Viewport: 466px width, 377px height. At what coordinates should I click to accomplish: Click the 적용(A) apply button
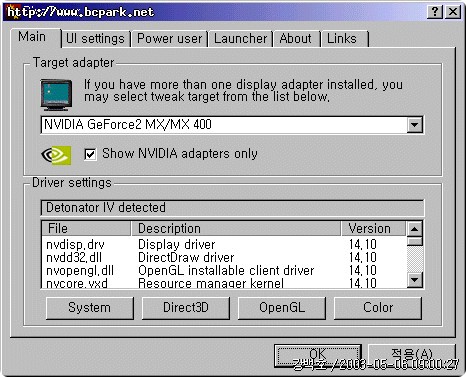[412, 356]
